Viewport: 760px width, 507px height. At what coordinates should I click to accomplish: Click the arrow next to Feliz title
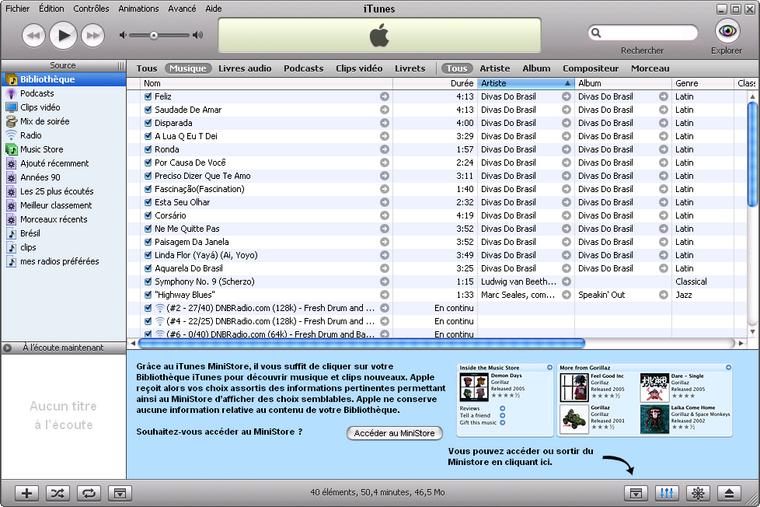pos(384,96)
